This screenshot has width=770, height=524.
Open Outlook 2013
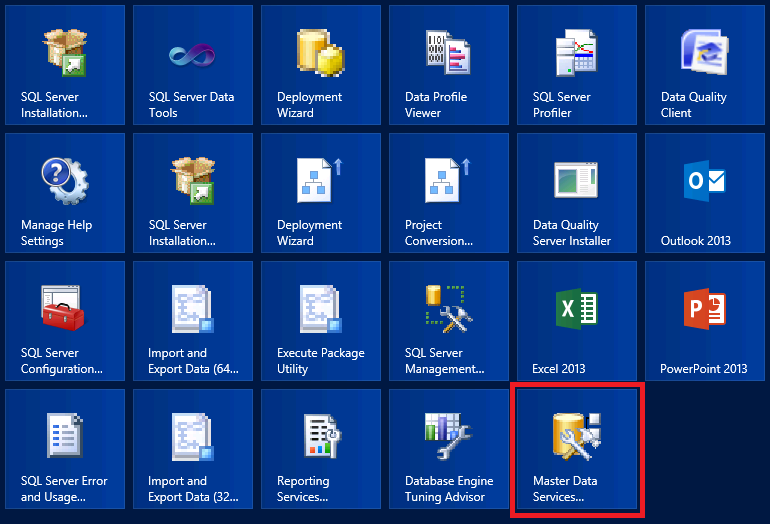[705, 193]
